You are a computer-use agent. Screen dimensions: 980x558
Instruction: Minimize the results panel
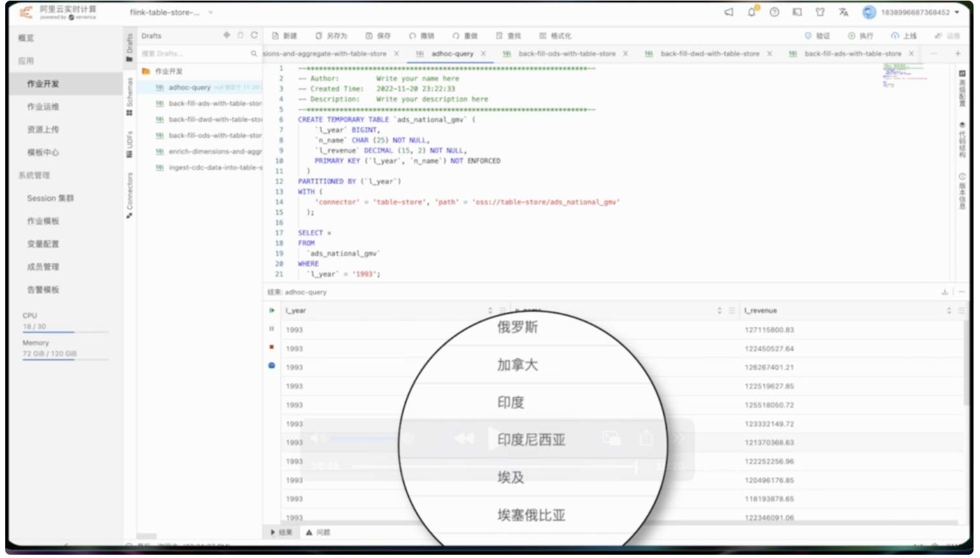961,293
